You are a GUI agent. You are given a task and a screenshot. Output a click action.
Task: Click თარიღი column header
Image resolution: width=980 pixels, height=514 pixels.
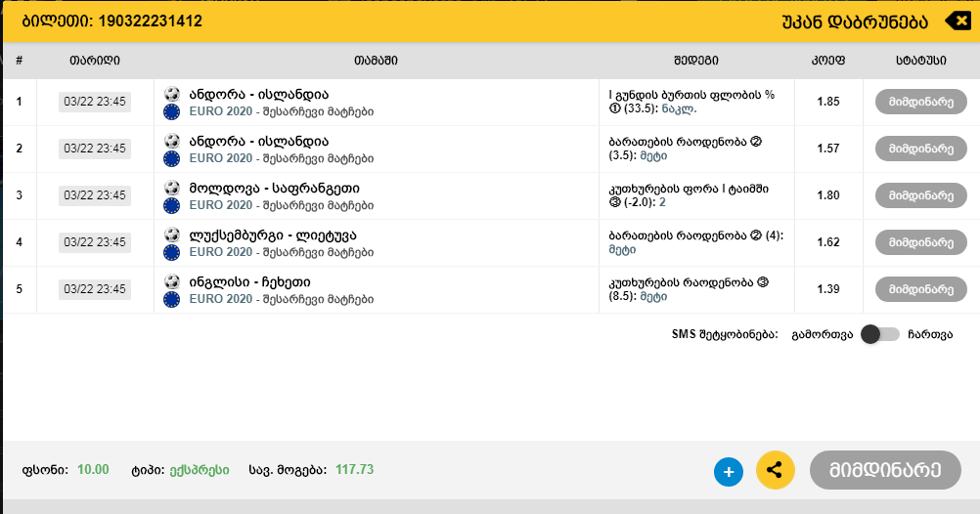click(x=94, y=61)
